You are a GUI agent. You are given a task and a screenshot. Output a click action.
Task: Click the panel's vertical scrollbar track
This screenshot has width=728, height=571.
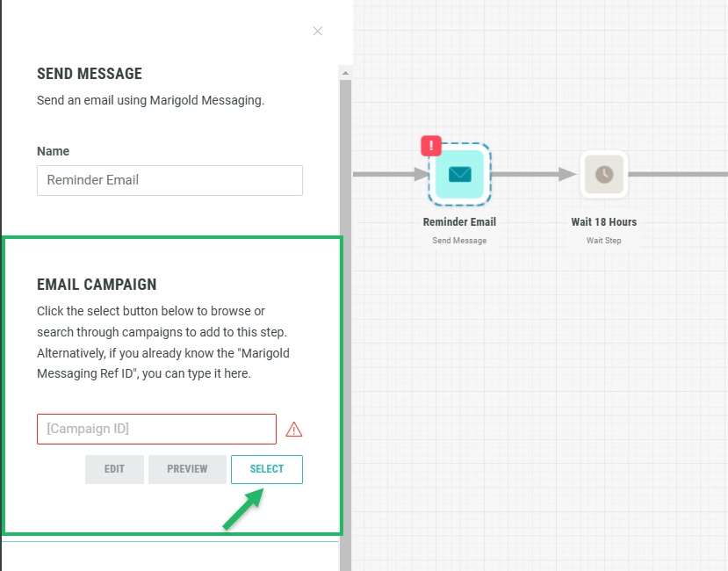pyautogui.click(x=346, y=307)
